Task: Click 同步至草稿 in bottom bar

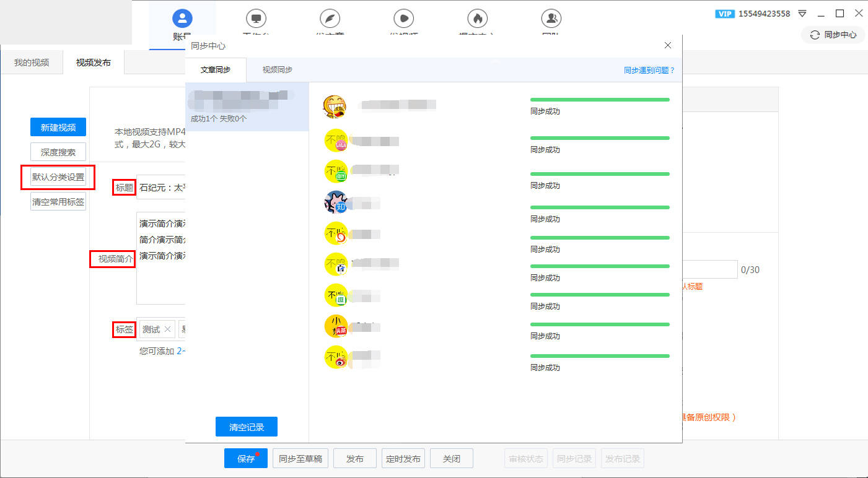Action: [300, 459]
